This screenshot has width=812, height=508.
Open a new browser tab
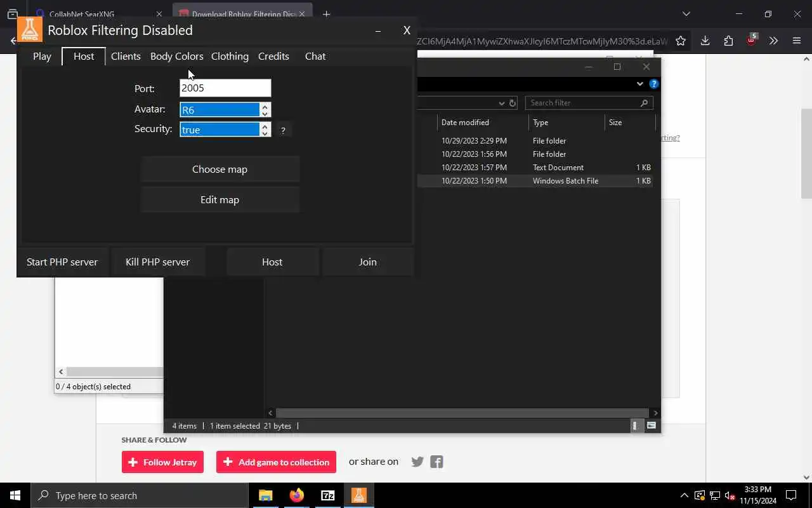point(326,14)
